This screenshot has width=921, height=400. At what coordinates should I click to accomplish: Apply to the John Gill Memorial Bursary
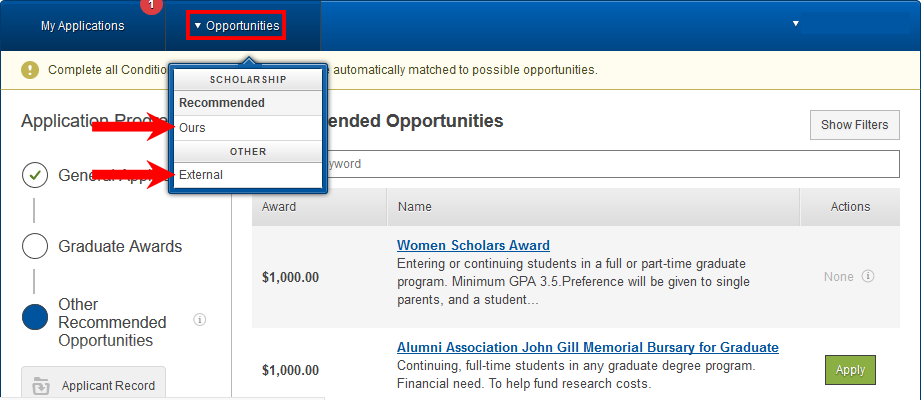pyautogui.click(x=850, y=370)
